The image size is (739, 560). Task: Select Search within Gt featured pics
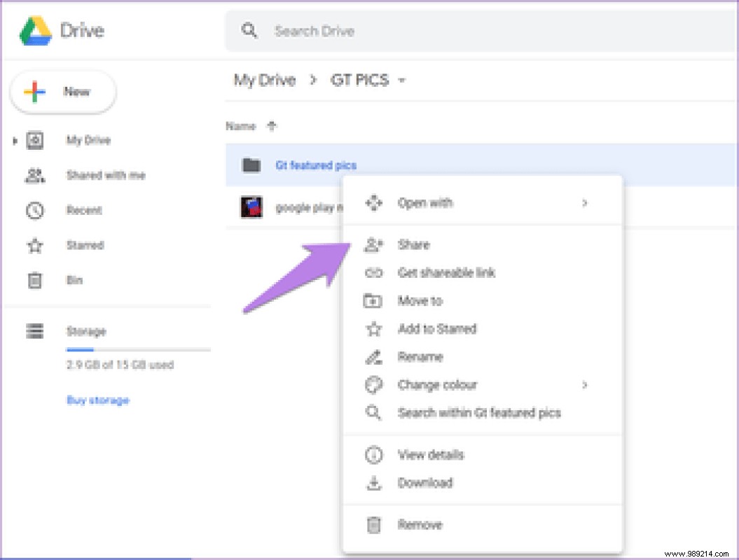click(x=478, y=412)
